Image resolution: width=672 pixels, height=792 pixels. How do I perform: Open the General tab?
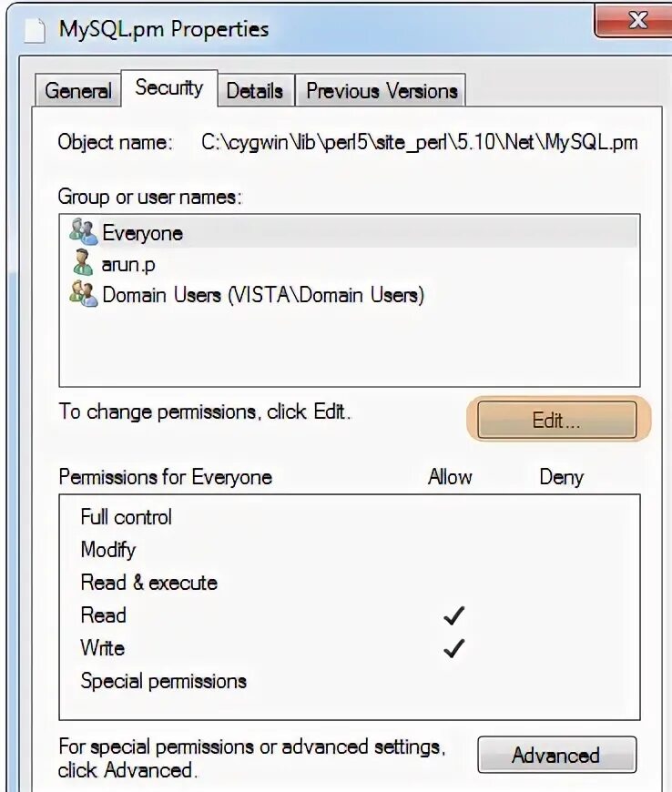[x=78, y=91]
